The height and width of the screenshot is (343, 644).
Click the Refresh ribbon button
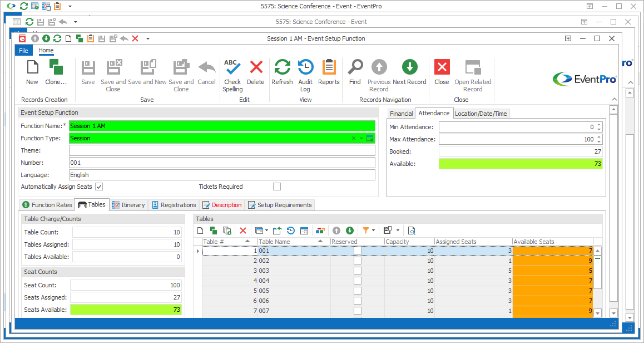tap(282, 72)
